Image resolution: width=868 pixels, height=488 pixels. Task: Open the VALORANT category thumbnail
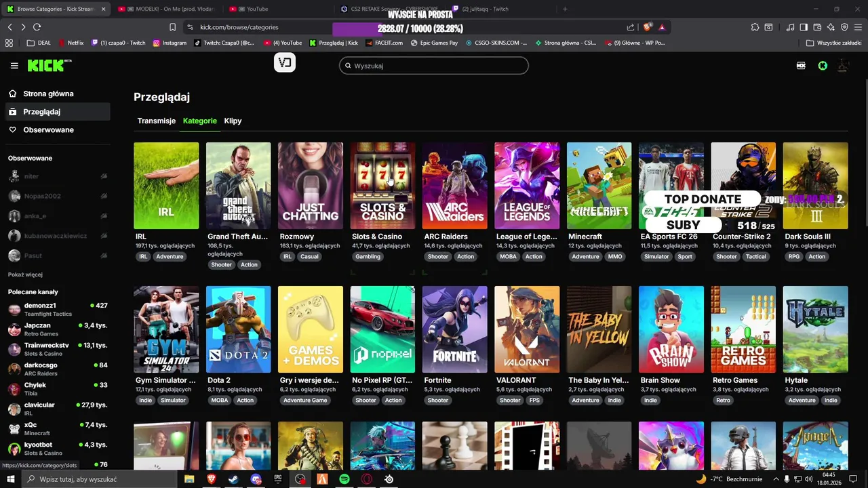[527, 329]
